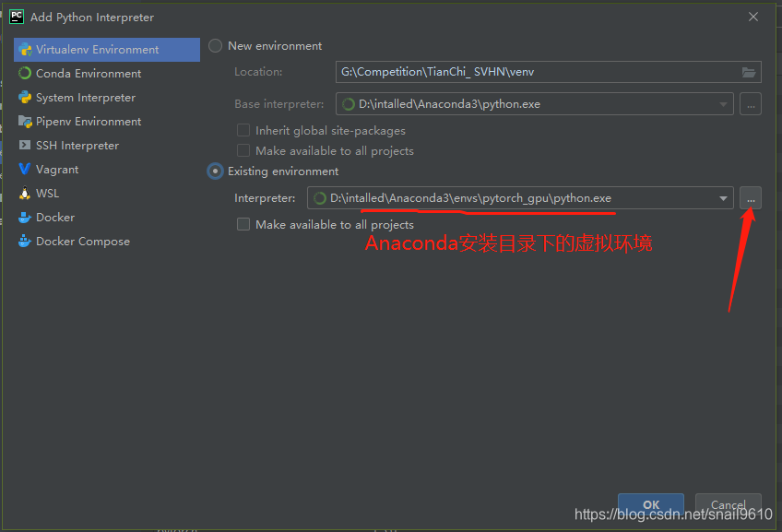782x532 pixels.
Task: Open Pipenv Environment settings
Action: coord(107,121)
